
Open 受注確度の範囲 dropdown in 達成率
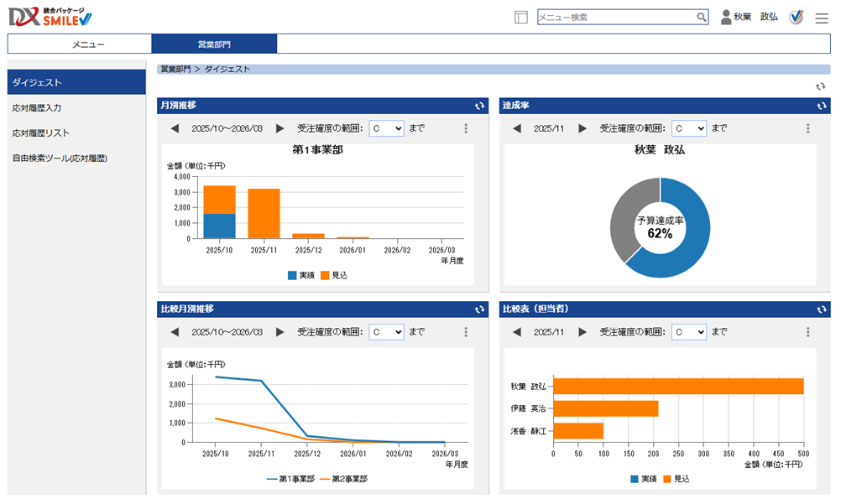click(x=688, y=128)
